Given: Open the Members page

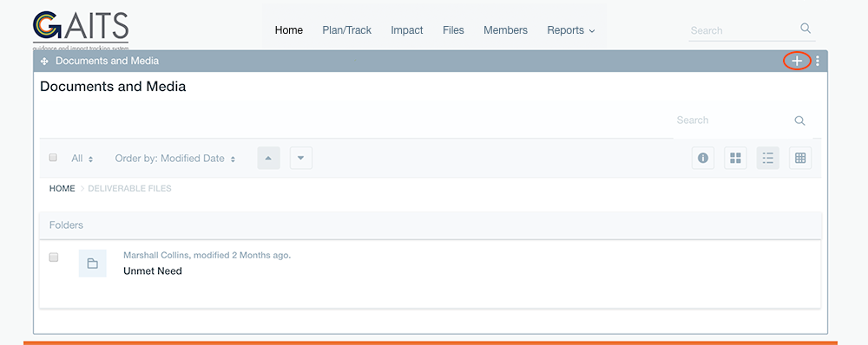Looking at the screenshot, I should [505, 30].
